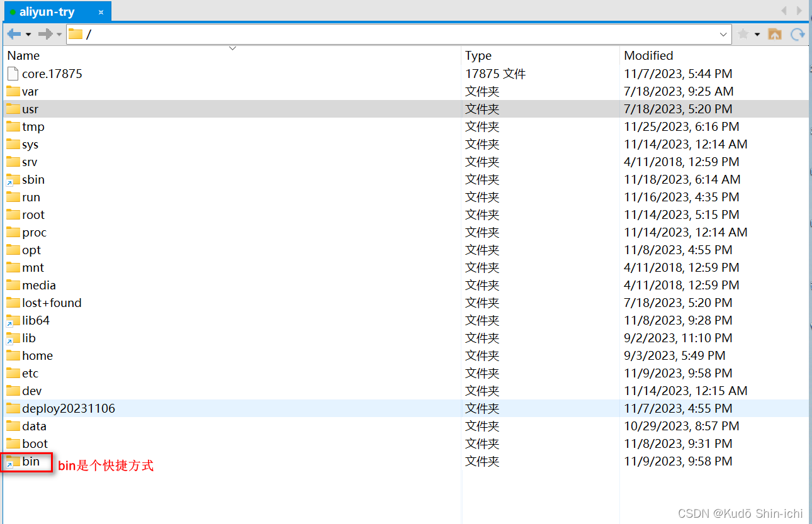The width and height of the screenshot is (812, 524).
Task: Click modified date 11/8/2023, 9:28 PM
Action: pyautogui.click(x=679, y=320)
